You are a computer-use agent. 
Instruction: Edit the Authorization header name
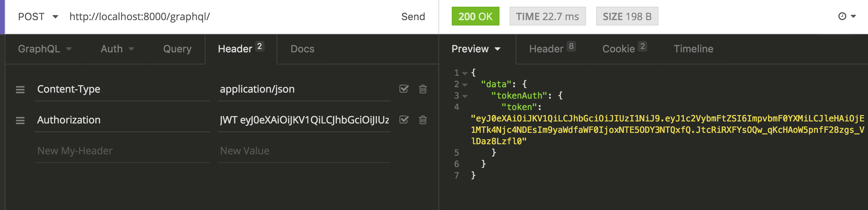[122, 120]
